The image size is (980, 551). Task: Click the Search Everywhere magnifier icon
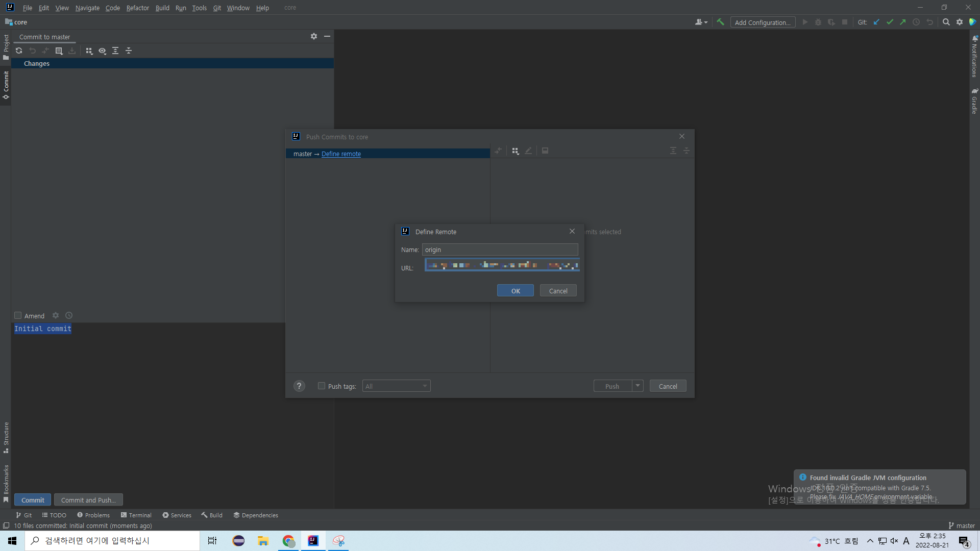click(946, 22)
